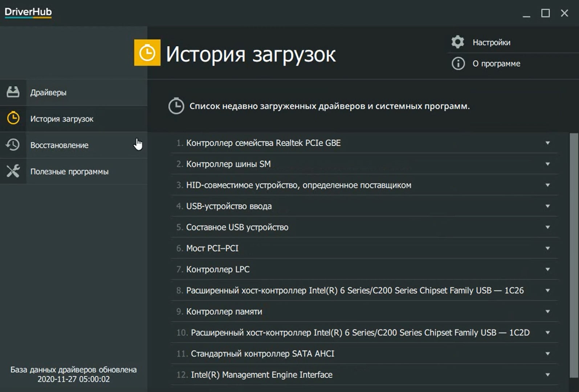Click the О программе info icon
The image size is (579, 392).
point(458,64)
